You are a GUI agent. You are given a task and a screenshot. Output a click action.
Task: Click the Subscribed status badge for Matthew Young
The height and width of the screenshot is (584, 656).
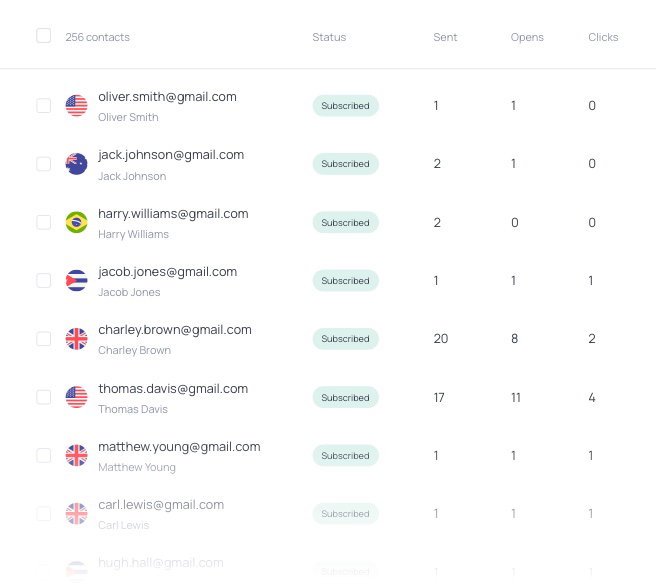point(345,456)
